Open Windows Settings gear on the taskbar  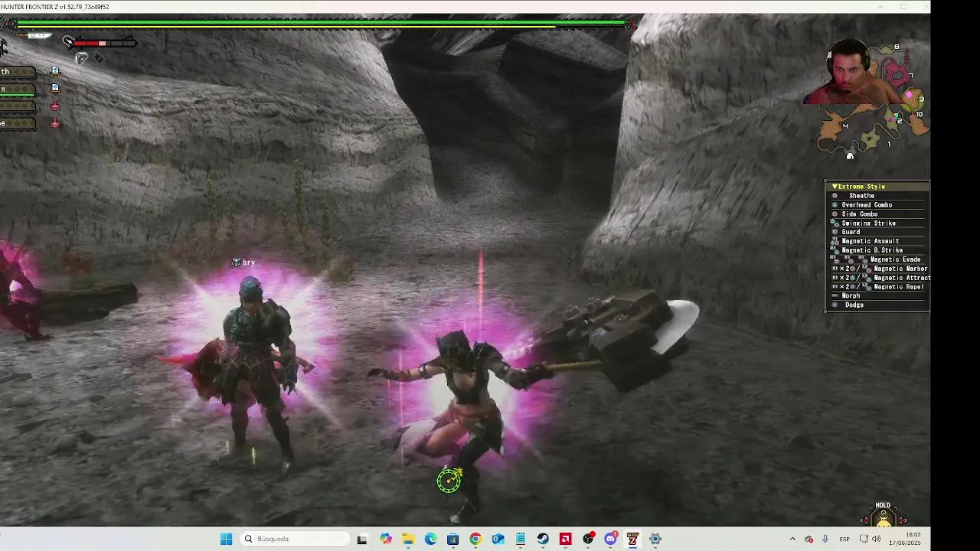(x=655, y=539)
